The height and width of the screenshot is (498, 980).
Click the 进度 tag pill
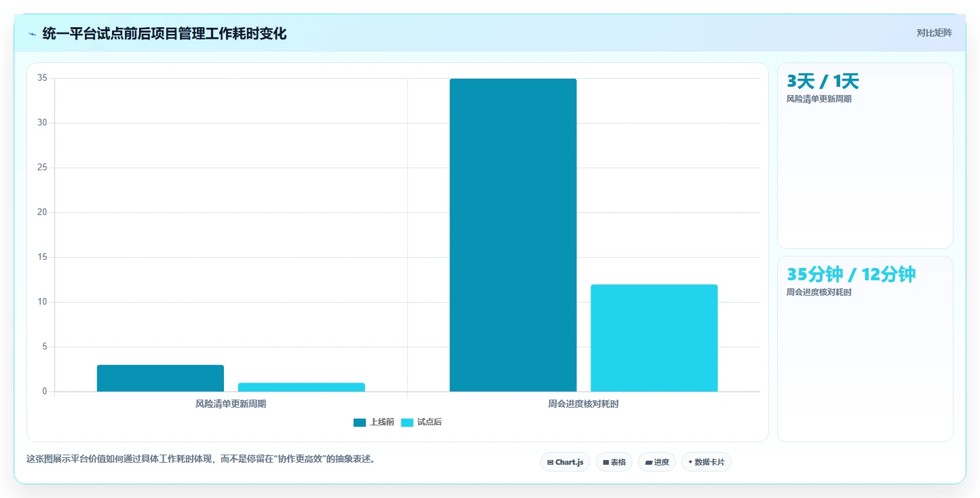656,462
